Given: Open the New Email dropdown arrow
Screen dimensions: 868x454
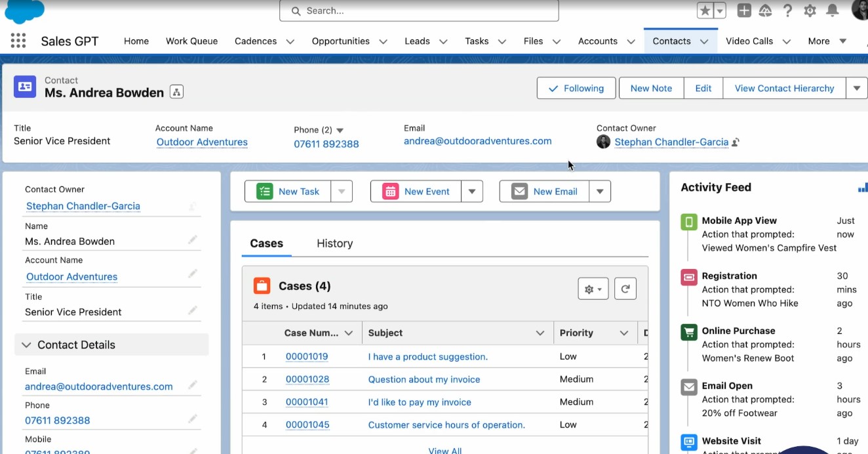Looking at the screenshot, I should (600, 192).
